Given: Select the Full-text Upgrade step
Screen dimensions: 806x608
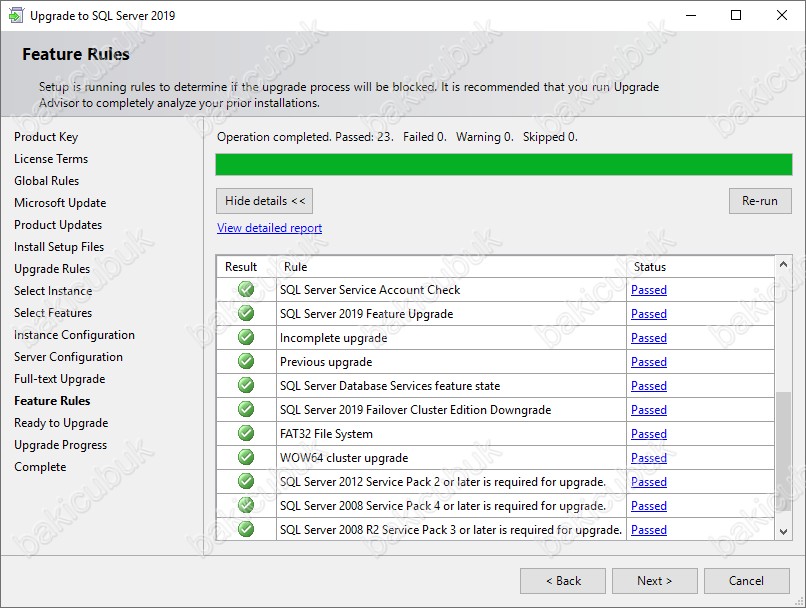Looking at the screenshot, I should click(60, 379).
